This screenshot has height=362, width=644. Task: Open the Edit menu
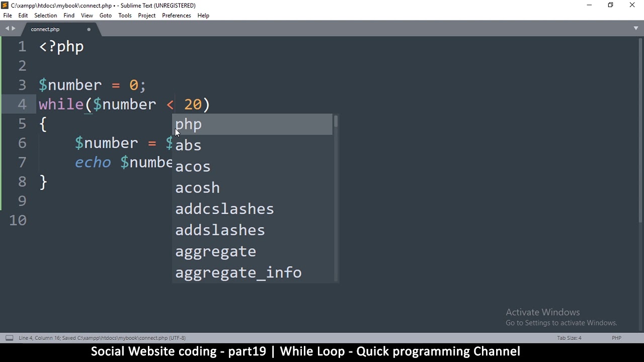coord(23,16)
